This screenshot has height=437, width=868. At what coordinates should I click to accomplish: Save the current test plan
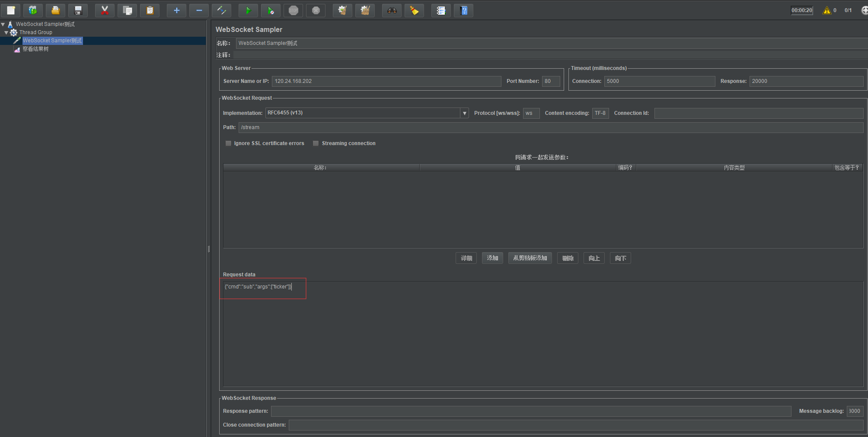point(78,10)
